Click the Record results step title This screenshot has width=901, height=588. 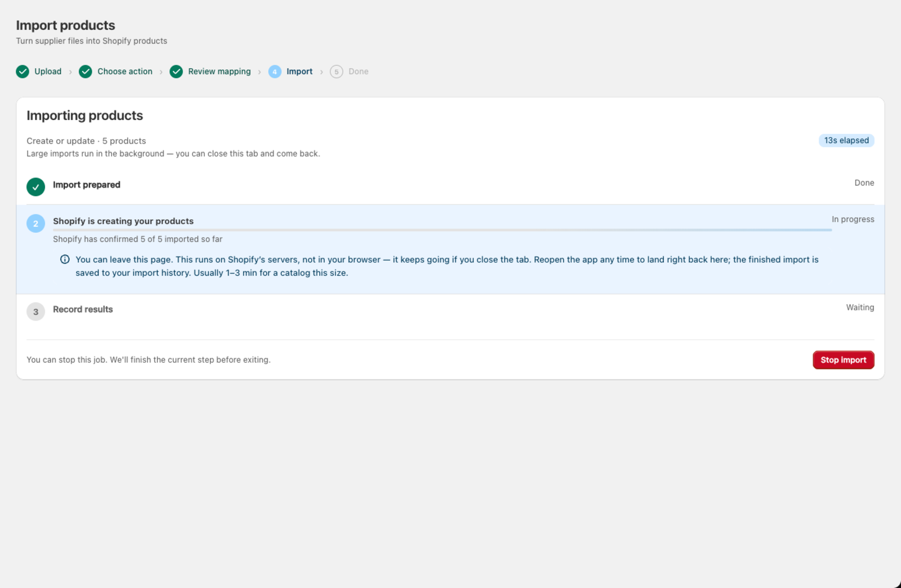coord(83,309)
